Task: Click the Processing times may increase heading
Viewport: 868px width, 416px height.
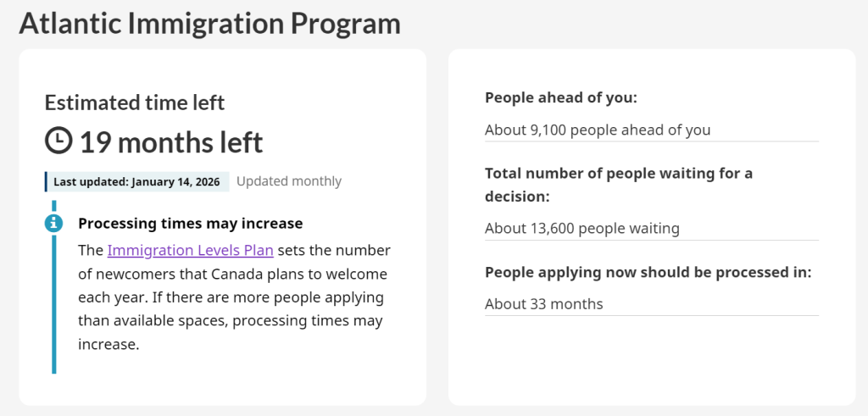Action: pos(190,224)
